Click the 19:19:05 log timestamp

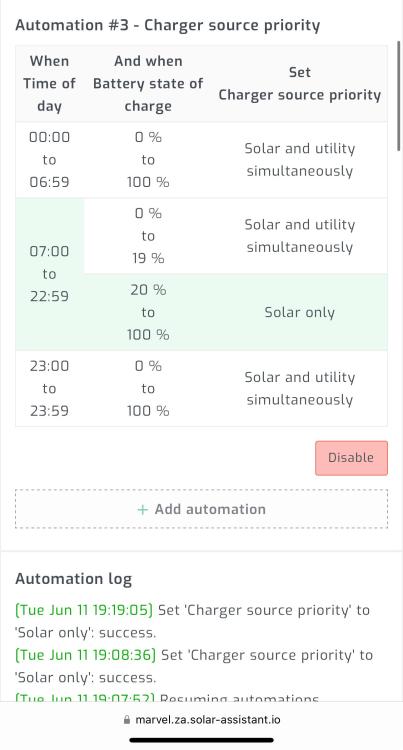[84, 610]
